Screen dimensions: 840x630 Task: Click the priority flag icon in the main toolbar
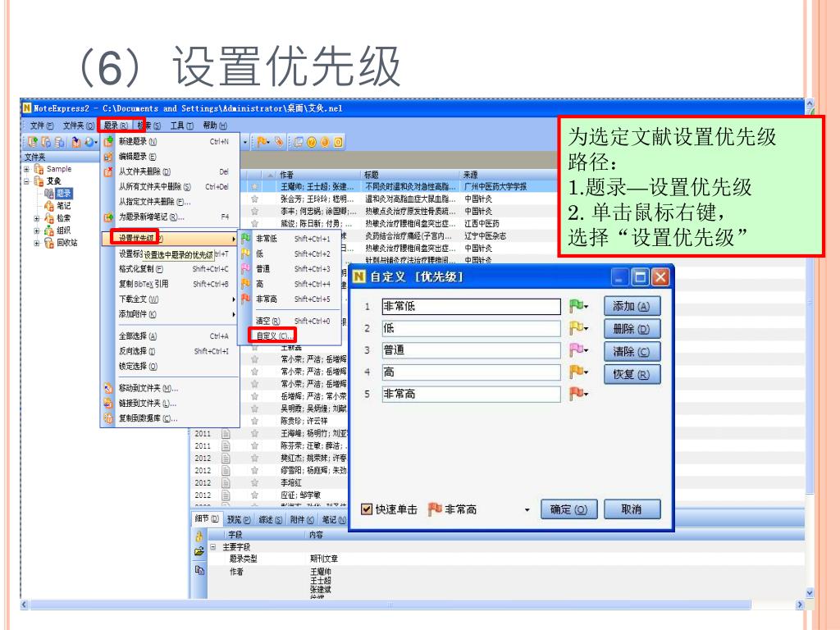click(262, 142)
